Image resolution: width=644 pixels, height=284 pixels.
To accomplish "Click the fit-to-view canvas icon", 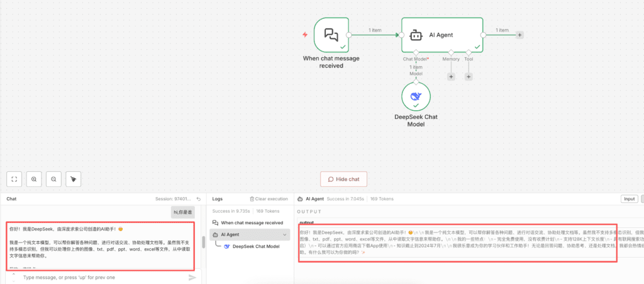I will (14, 179).
